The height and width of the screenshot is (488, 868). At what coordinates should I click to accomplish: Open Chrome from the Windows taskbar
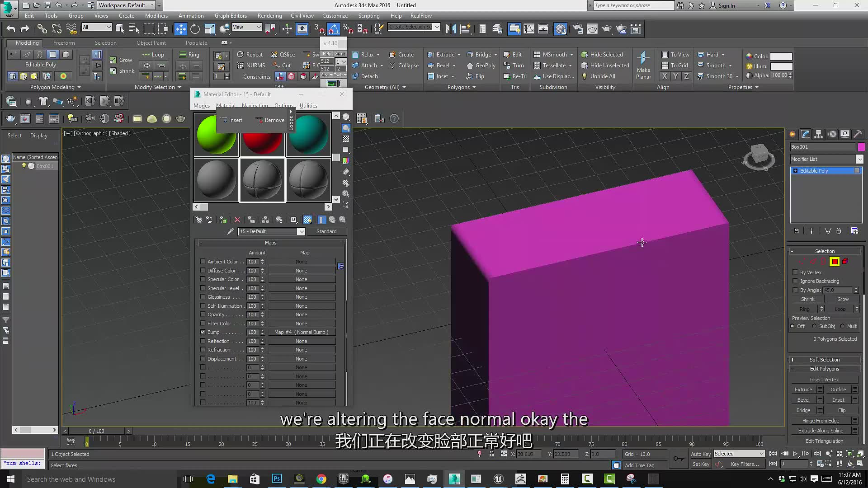[x=321, y=479]
